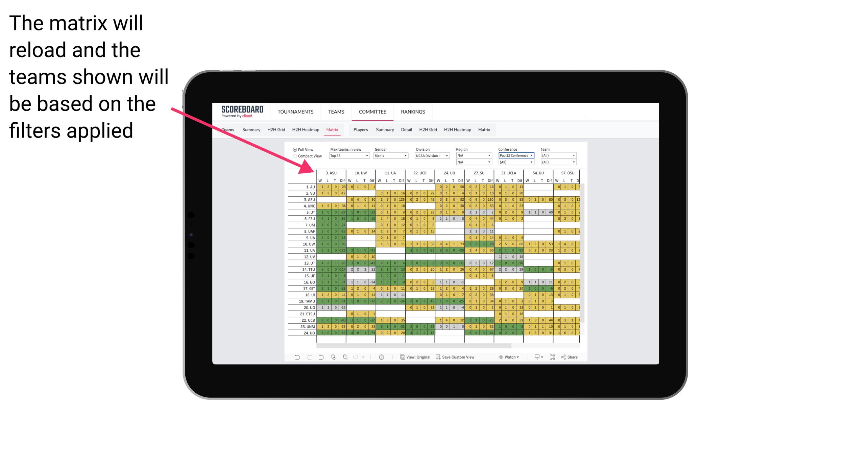Click the RANKINGS menu item
Screen dimensions: 868x467
tap(412, 112)
